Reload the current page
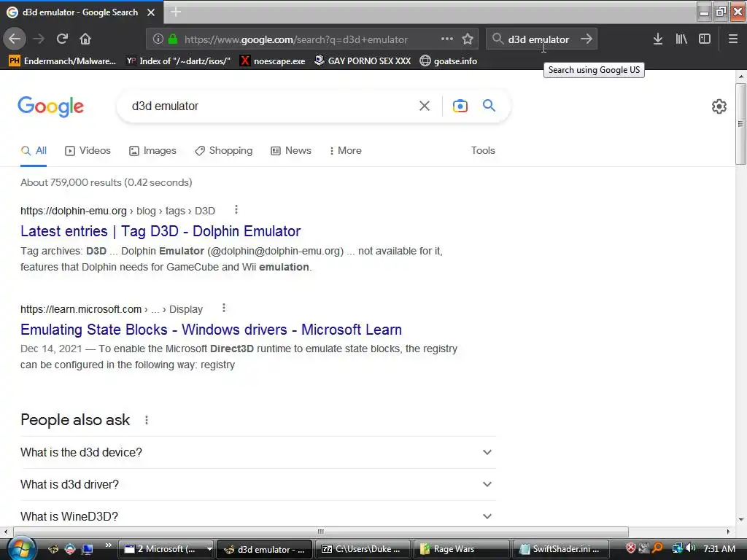The image size is (747, 560). [x=63, y=39]
